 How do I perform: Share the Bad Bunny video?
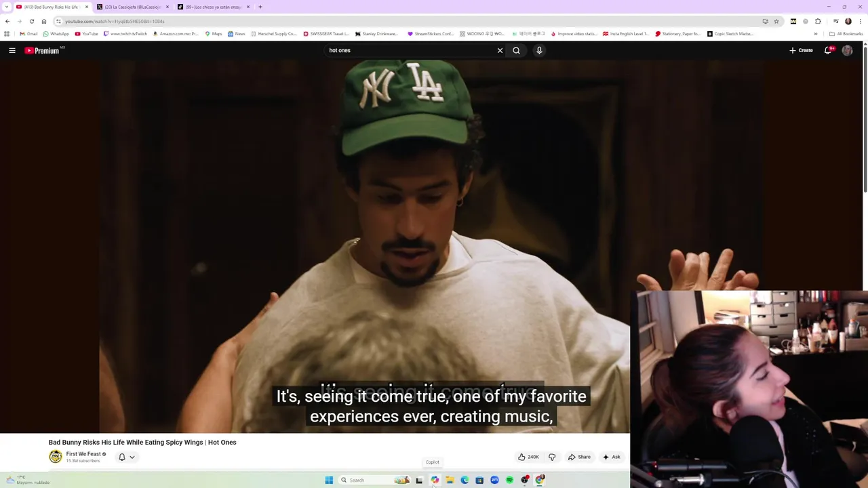578,457
